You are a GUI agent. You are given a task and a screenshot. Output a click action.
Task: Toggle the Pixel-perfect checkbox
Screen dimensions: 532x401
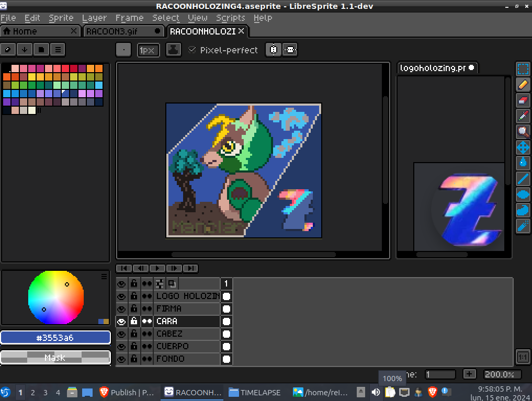(x=193, y=50)
